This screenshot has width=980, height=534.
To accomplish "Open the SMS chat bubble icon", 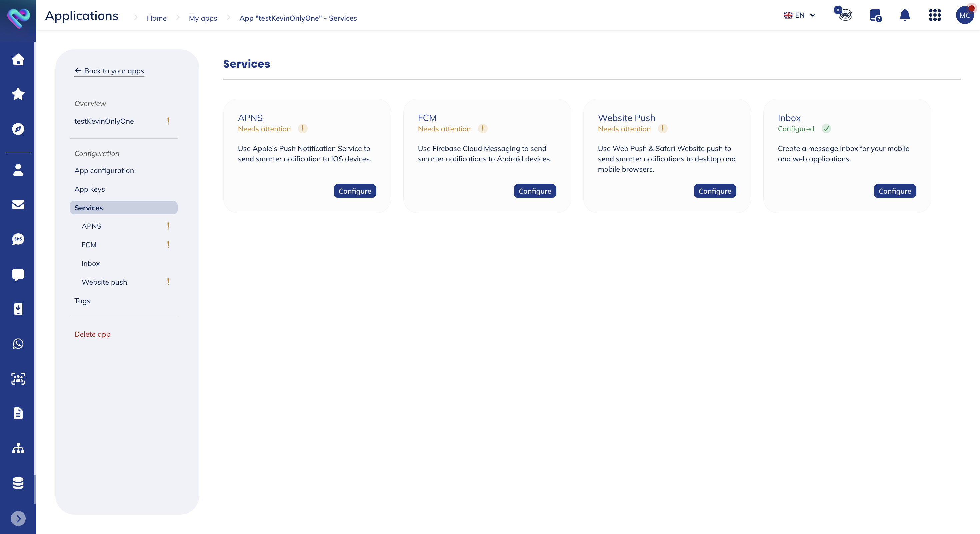I will click(18, 239).
